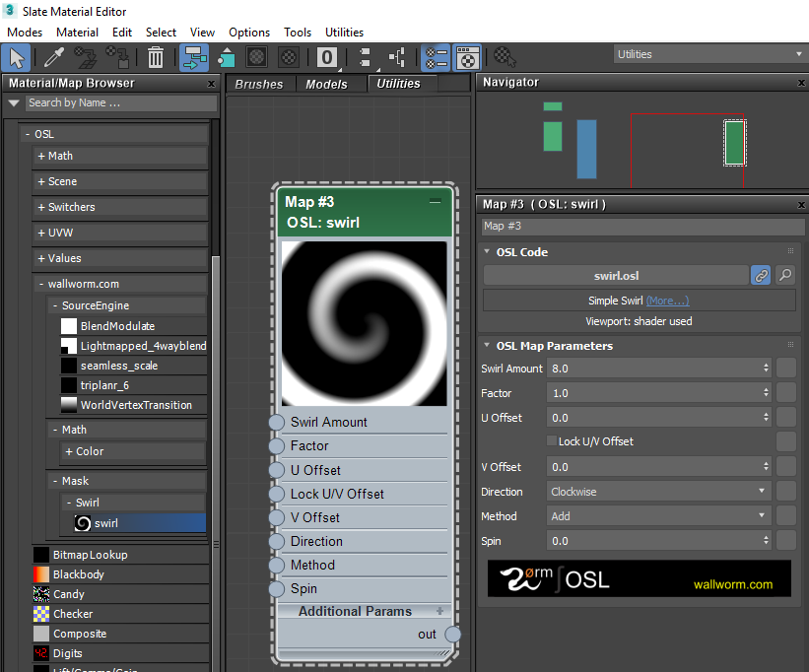Click the U Offset input socket
The width and height of the screenshot is (809, 672).
point(277,470)
